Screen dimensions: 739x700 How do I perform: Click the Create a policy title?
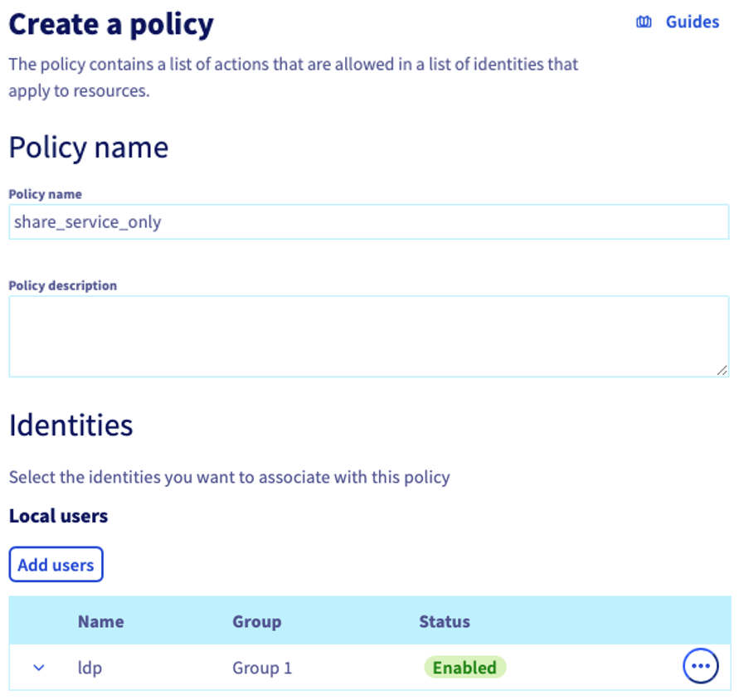(x=111, y=25)
